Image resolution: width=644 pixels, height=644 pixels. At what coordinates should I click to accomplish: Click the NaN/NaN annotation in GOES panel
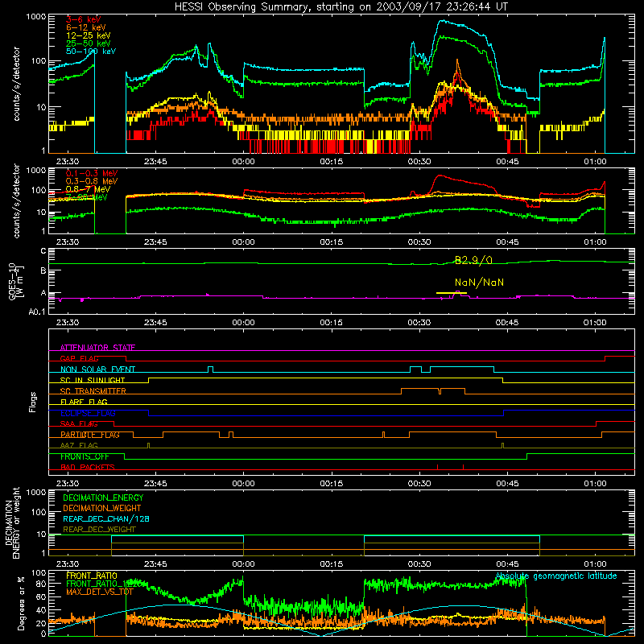[479, 283]
